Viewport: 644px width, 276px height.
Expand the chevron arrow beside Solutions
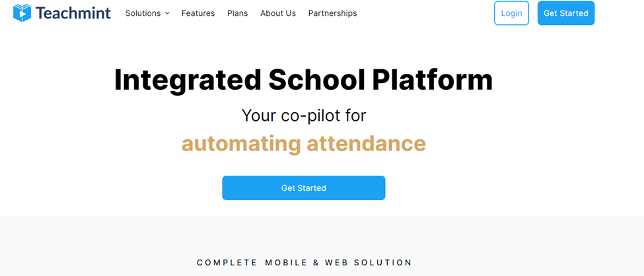pos(167,13)
